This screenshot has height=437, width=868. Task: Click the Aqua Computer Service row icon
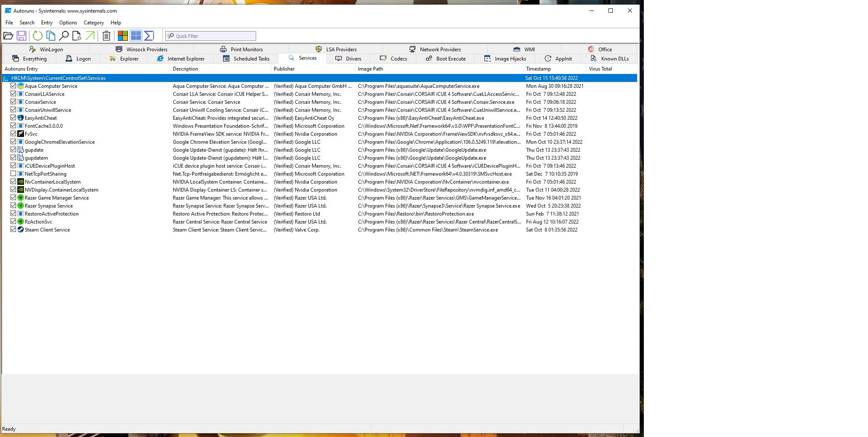click(x=21, y=86)
